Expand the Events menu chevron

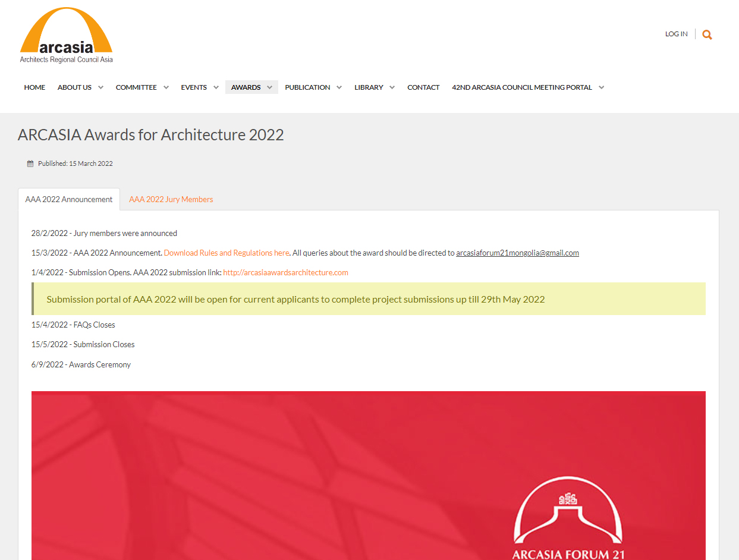tap(216, 87)
